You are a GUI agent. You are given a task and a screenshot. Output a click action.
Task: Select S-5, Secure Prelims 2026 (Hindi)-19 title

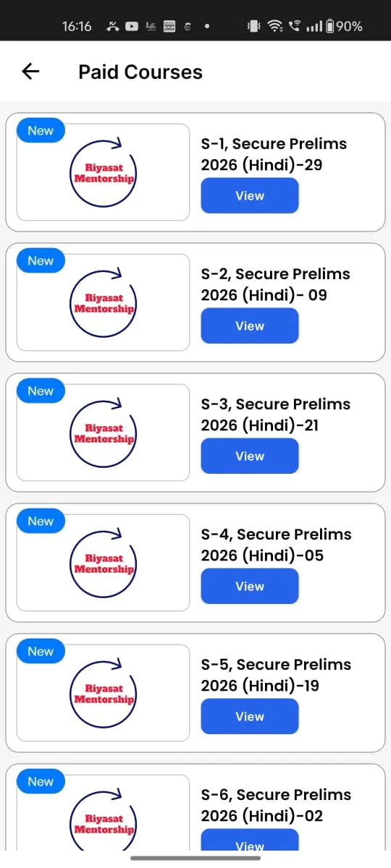pyautogui.click(x=276, y=675)
